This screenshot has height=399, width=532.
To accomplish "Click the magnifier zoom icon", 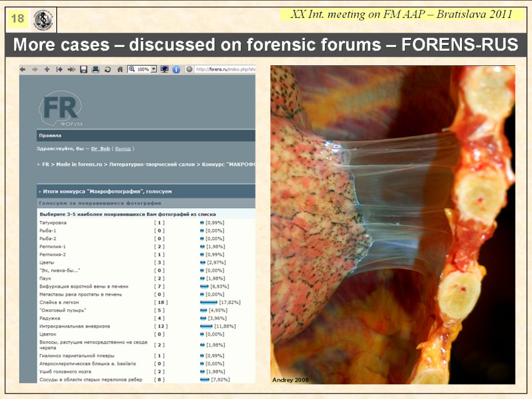I will coord(132,69).
